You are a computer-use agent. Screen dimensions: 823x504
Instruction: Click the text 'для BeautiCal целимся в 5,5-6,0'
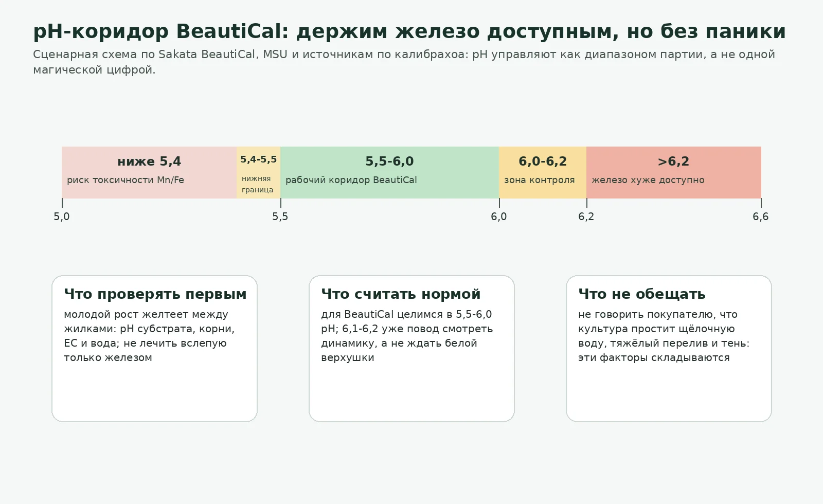(x=406, y=314)
